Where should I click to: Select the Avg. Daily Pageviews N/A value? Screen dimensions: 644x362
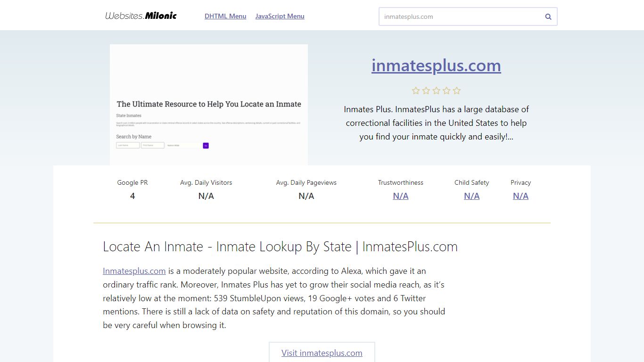[306, 196]
